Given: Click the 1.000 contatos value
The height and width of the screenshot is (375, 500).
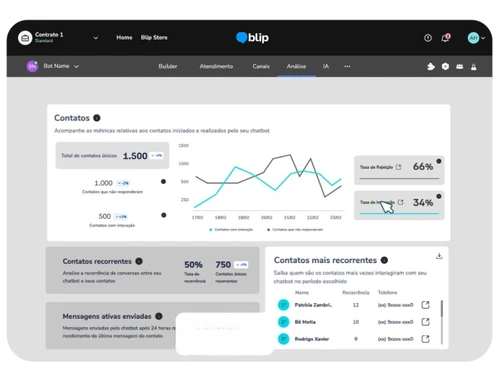Looking at the screenshot, I should click(103, 183).
